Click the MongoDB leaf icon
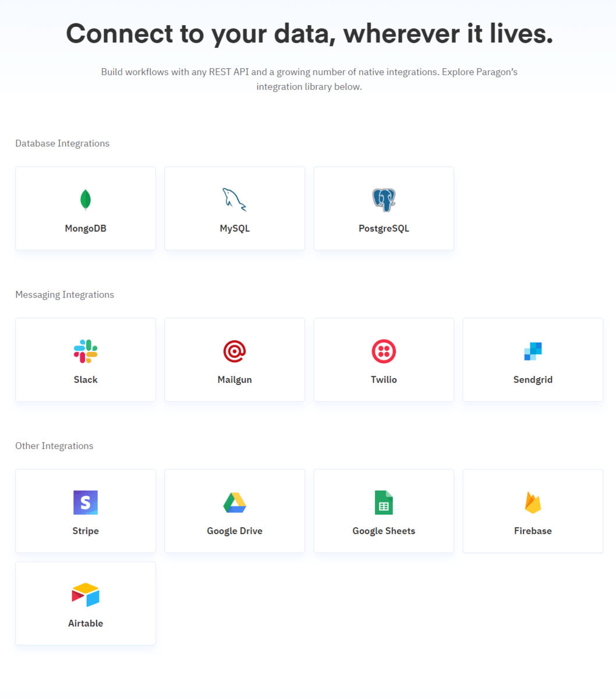This screenshot has width=616, height=699. (86, 200)
